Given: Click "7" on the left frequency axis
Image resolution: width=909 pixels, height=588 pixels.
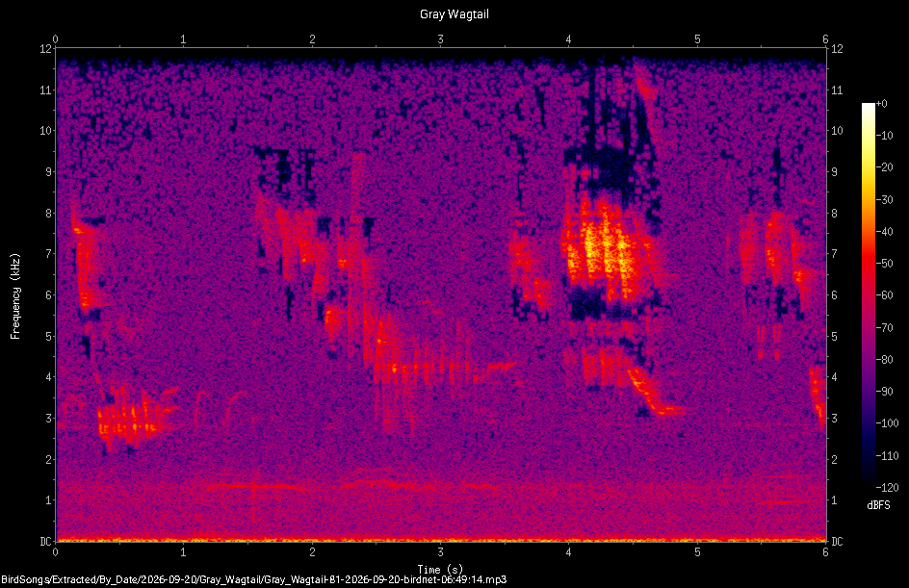Looking at the screenshot, I should (49, 254).
